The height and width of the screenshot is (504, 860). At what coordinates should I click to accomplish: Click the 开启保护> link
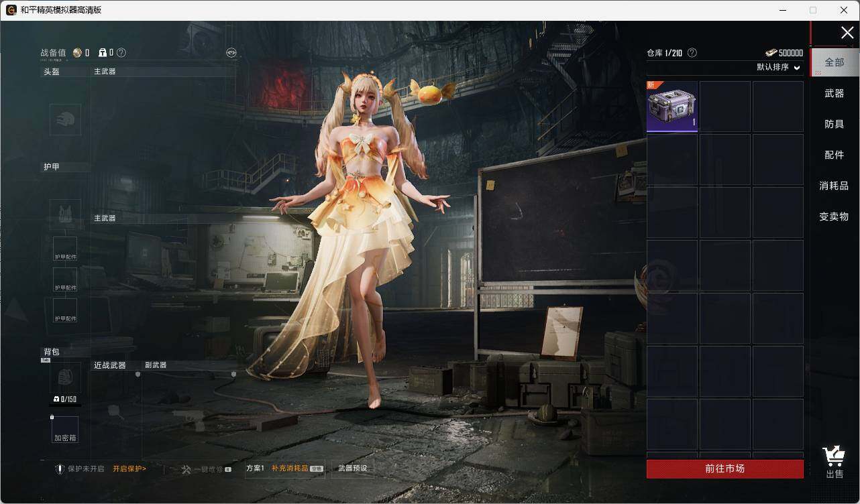129,469
